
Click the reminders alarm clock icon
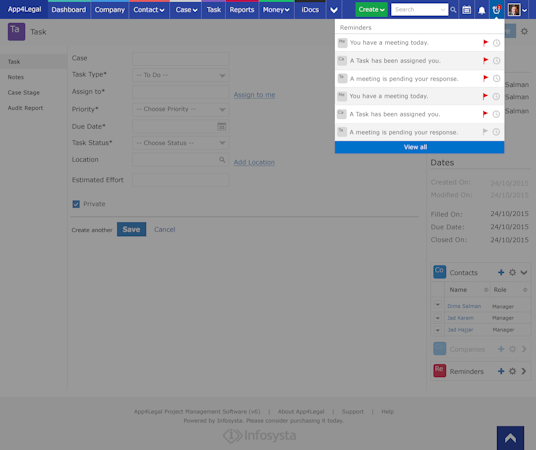[x=496, y=10]
